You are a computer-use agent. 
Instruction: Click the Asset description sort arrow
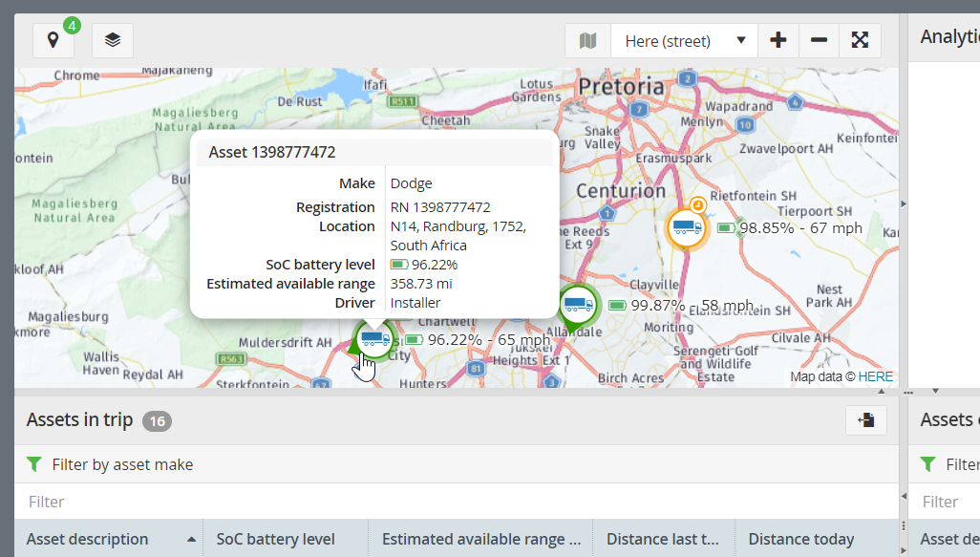click(x=191, y=540)
